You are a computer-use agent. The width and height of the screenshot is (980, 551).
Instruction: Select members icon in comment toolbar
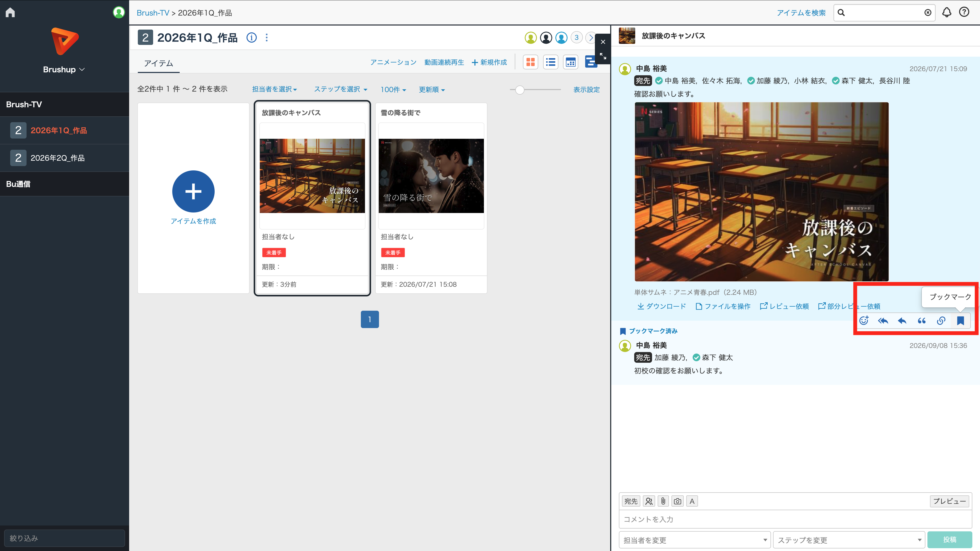tap(649, 501)
